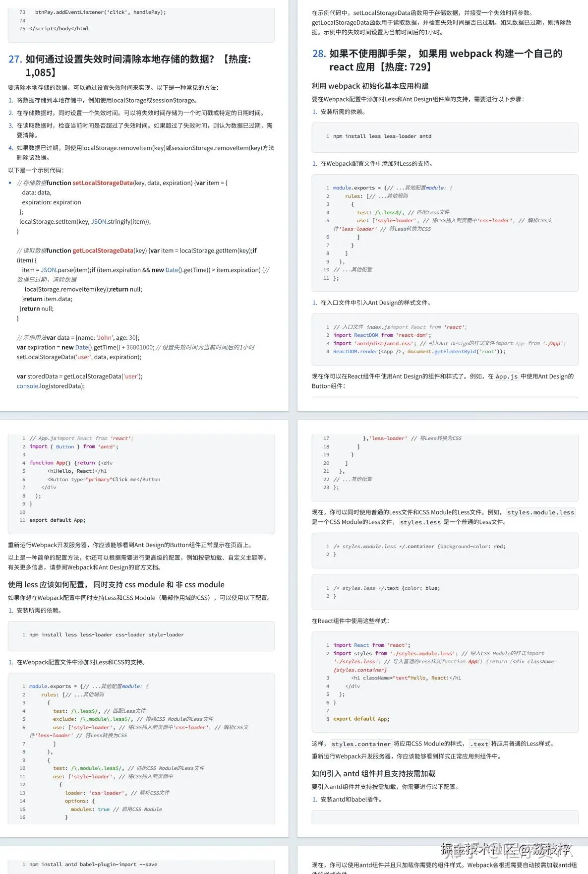The image size is (588, 874).
Task: Click paragraph "重新运行Webpack开发服务器，你应该能够看到样式正常应用到组件中。"
Action: point(408,756)
